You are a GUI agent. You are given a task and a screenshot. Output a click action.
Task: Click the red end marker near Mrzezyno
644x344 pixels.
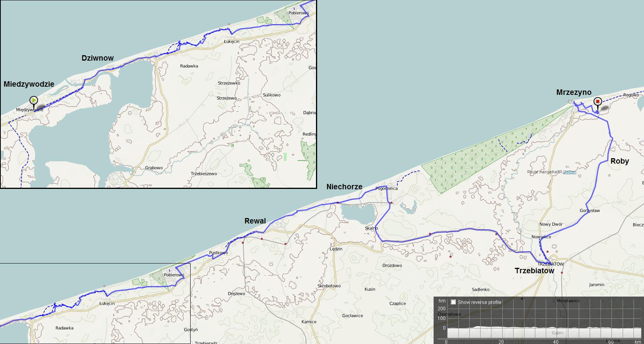point(598,102)
